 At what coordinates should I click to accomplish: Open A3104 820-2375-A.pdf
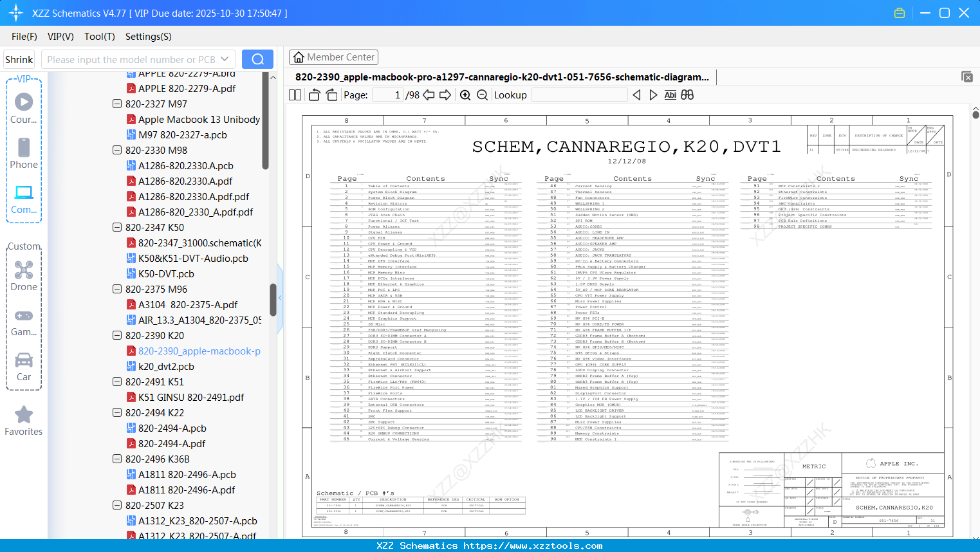(x=188, y=304)
